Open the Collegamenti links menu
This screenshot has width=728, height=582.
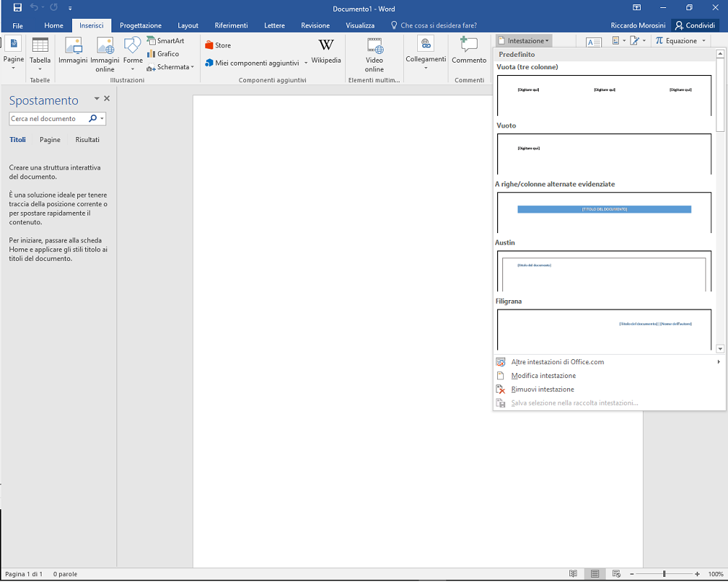(x=426, y=53)
